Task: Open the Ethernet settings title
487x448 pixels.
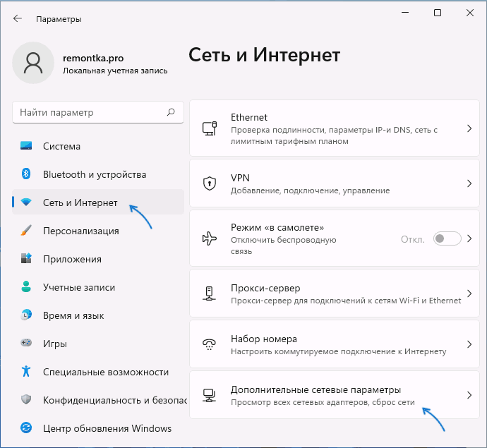Action: (248, 117)
